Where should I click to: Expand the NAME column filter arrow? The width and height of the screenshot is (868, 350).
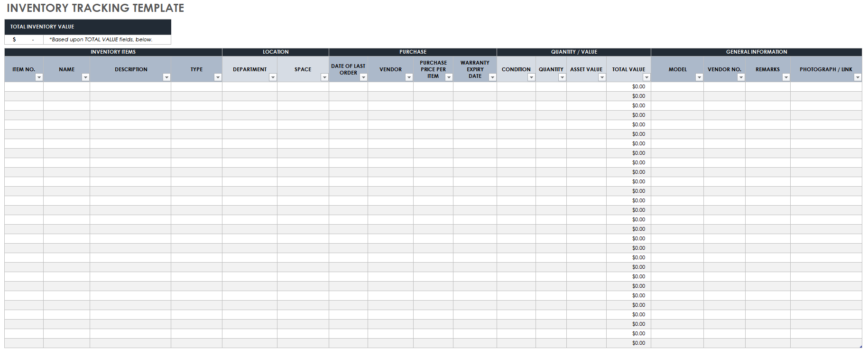coord(85,77)
